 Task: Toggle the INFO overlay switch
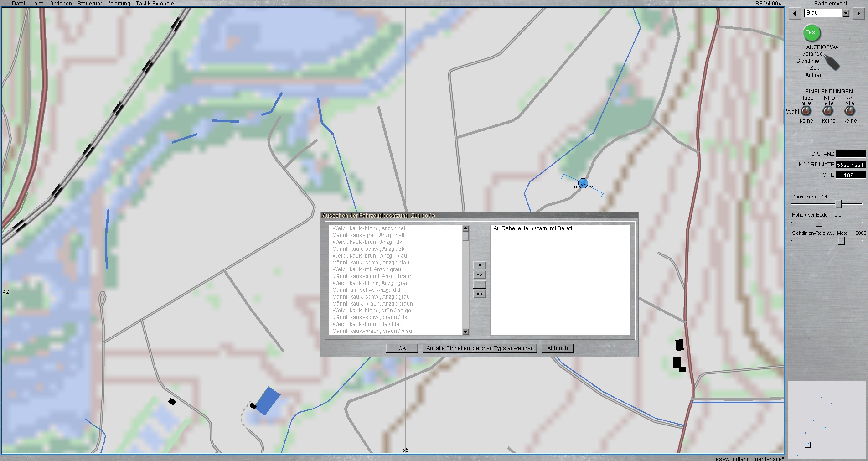828,111
